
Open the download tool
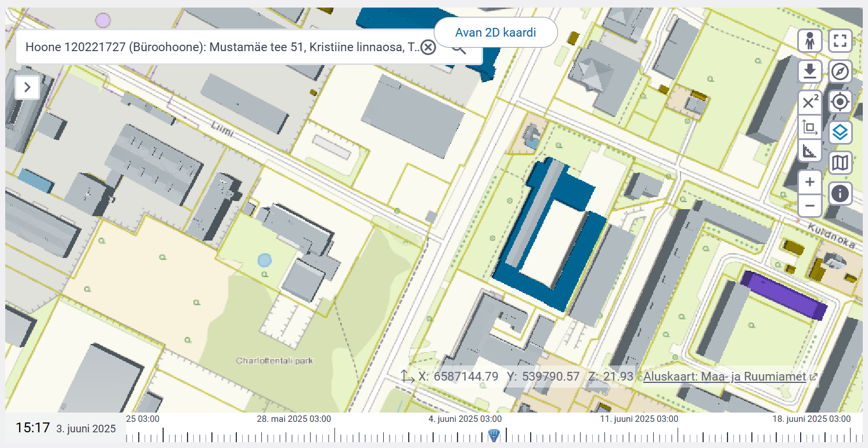point(810,71)
